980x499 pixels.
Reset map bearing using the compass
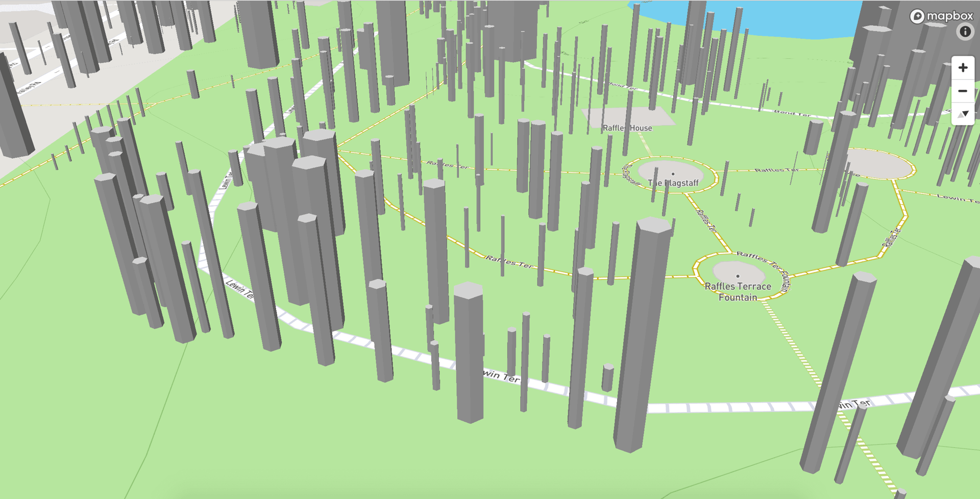(x=963, y=114)
